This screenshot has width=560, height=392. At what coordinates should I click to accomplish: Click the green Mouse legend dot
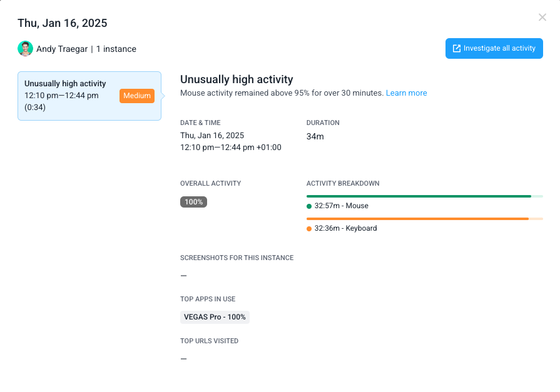[x=309, y=206]
